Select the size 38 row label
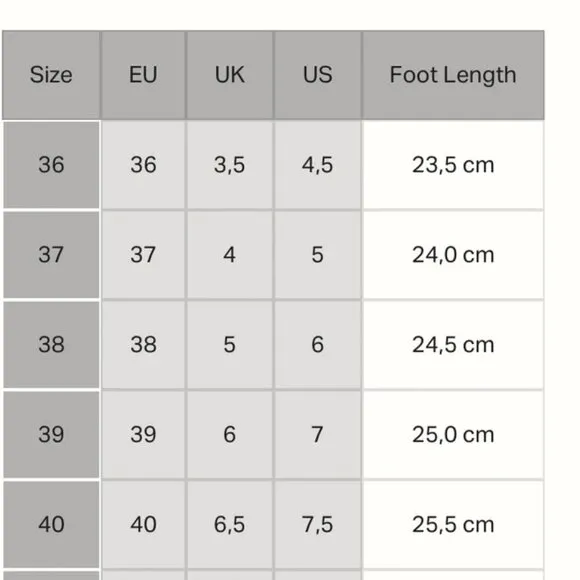This screenshot has width=580, height=580. pyautogui.click(x=51, y=345)
